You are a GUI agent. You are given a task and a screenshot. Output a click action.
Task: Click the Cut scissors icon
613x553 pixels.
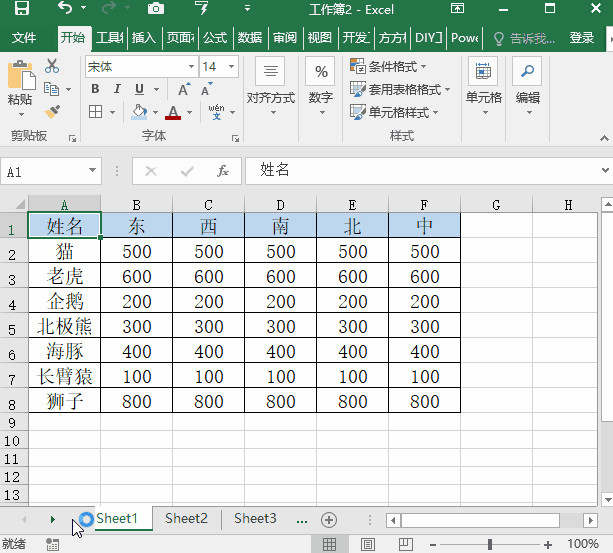point(52,66)
